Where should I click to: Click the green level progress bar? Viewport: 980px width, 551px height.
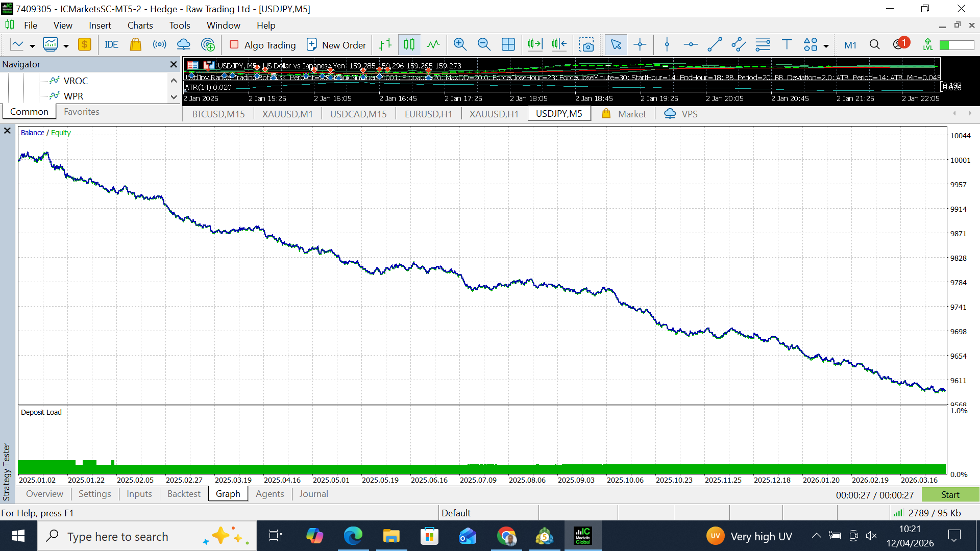[x=957, y=45]
